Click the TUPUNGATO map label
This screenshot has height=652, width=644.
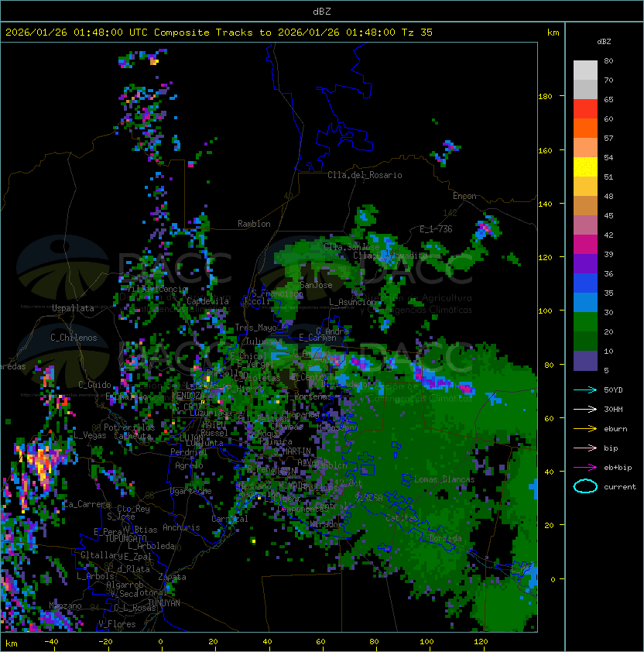coord(125,538)
